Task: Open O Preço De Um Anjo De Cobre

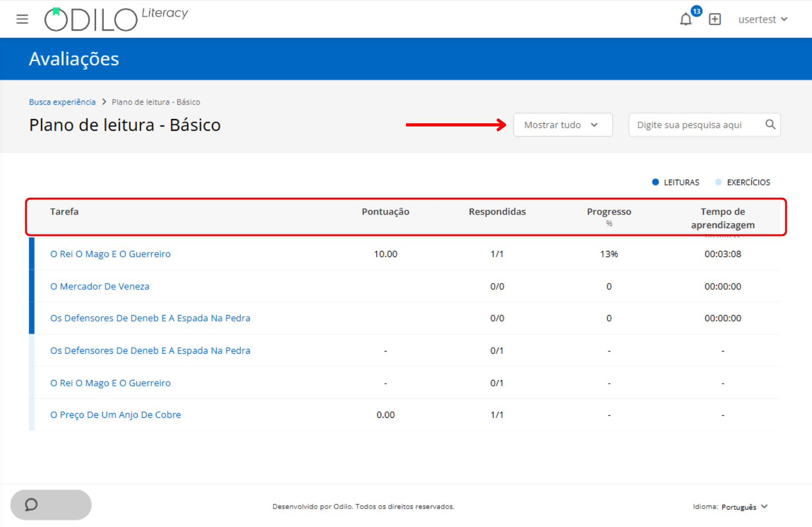Action: [115, 415]
